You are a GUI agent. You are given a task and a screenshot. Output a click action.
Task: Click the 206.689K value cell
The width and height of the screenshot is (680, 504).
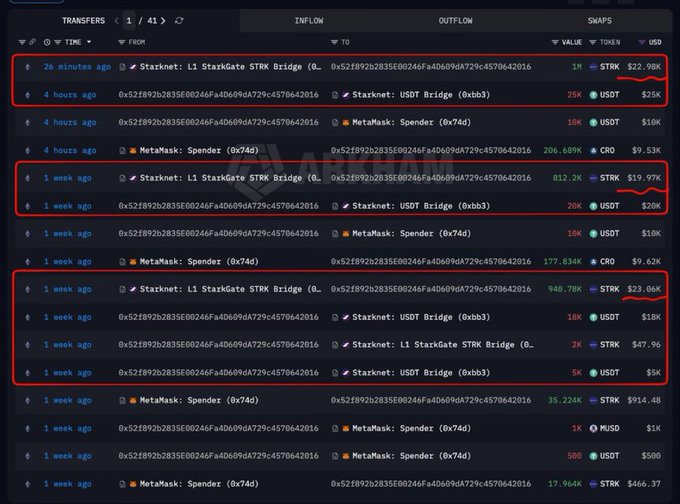click(x=562, y=151)
